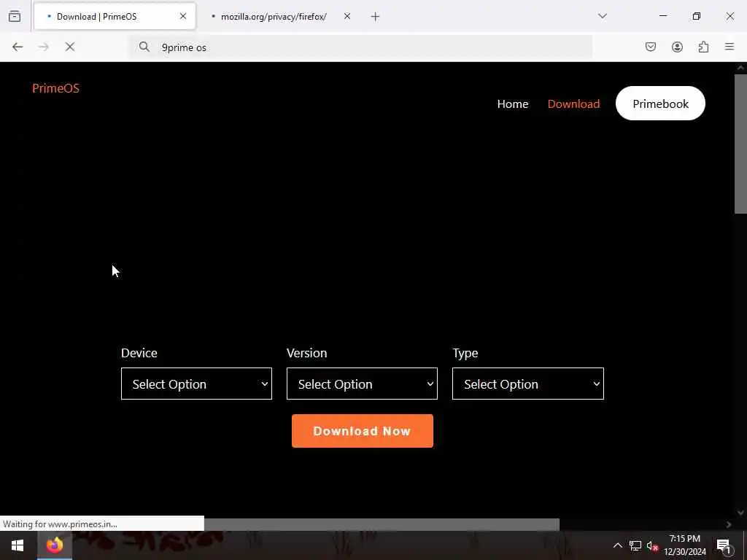The width and height of the screenshot is (747, 560).
Task: Click the vertical page scrollbar thumb
Action: coord(740,143)
